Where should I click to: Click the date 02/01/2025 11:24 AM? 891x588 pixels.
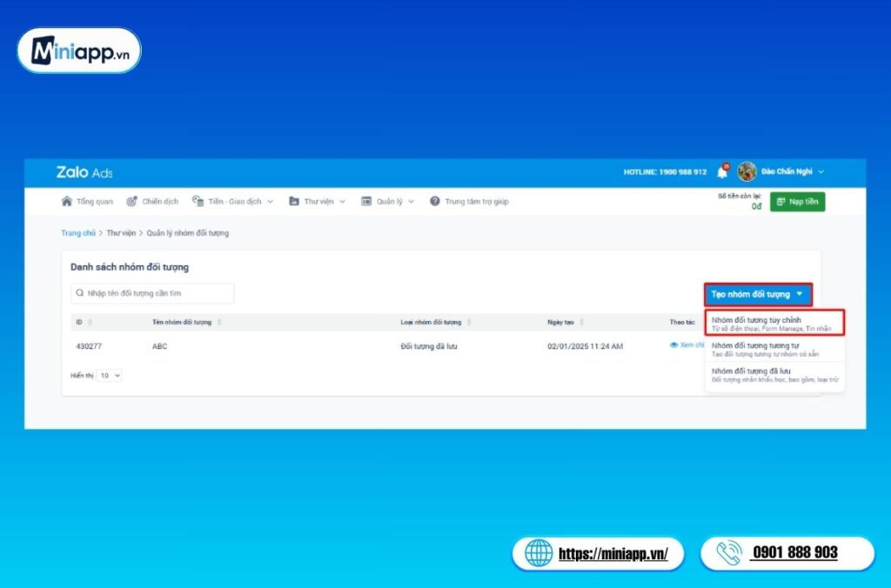(x=586, y=346)
